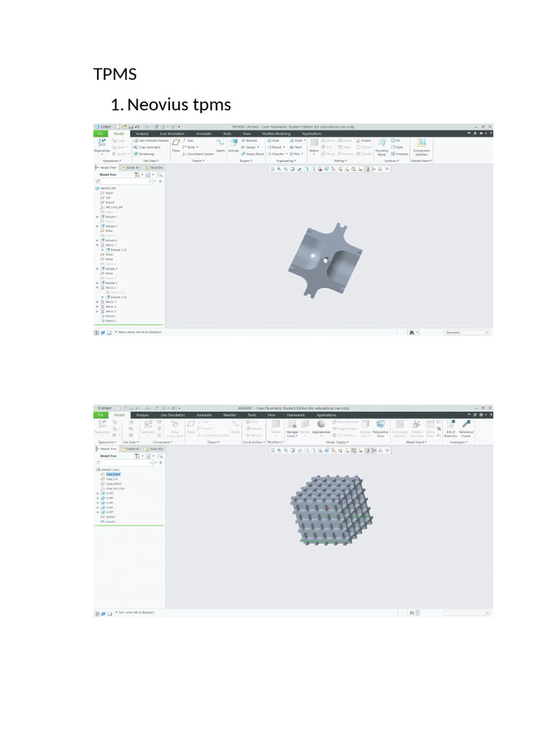This screenshot has width=560, height=747.
Task: Open the File tab in the PRT0001 window
Action: (x=101, y=134)
